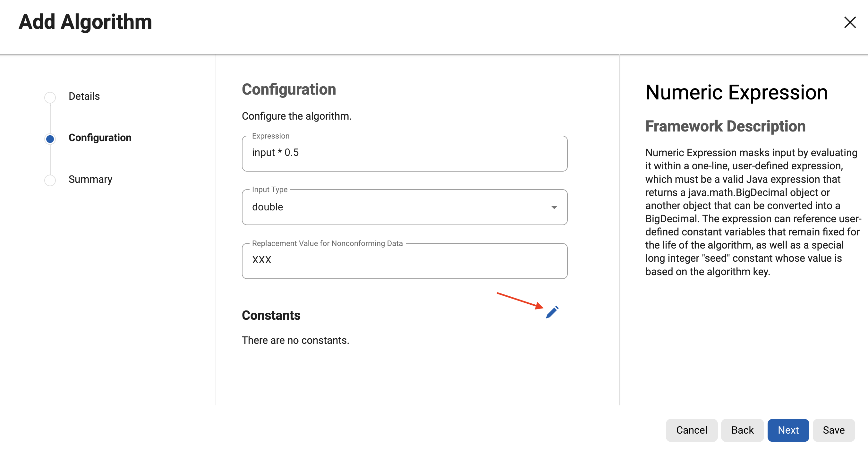The width and height of the screenshot is (868, 449).
Task: Go to the Details step label
Action: (84, 96)
